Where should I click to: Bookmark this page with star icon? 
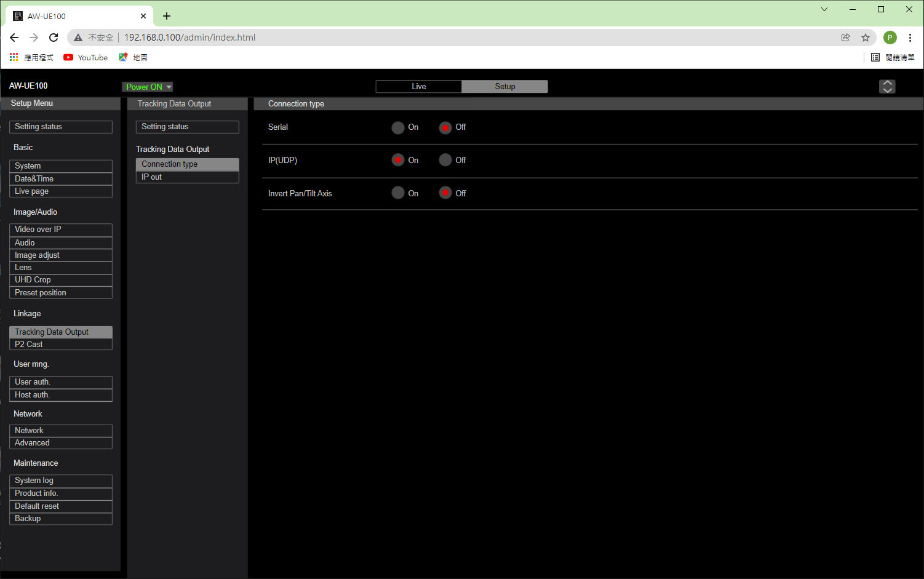866,38
